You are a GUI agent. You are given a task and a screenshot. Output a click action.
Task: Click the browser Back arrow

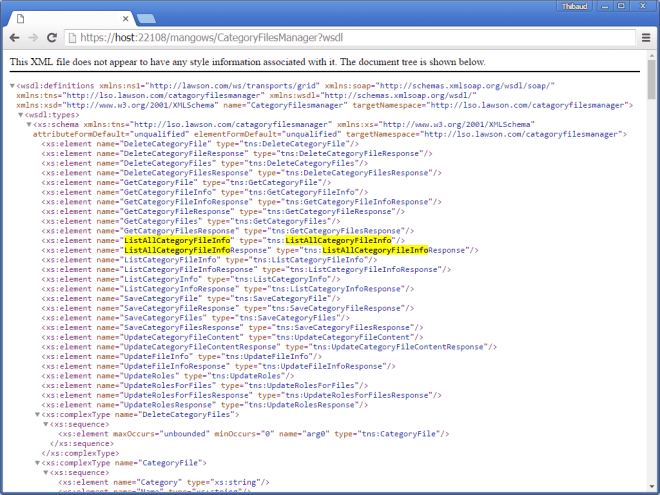pyautogui.click(x=14, y=38)
